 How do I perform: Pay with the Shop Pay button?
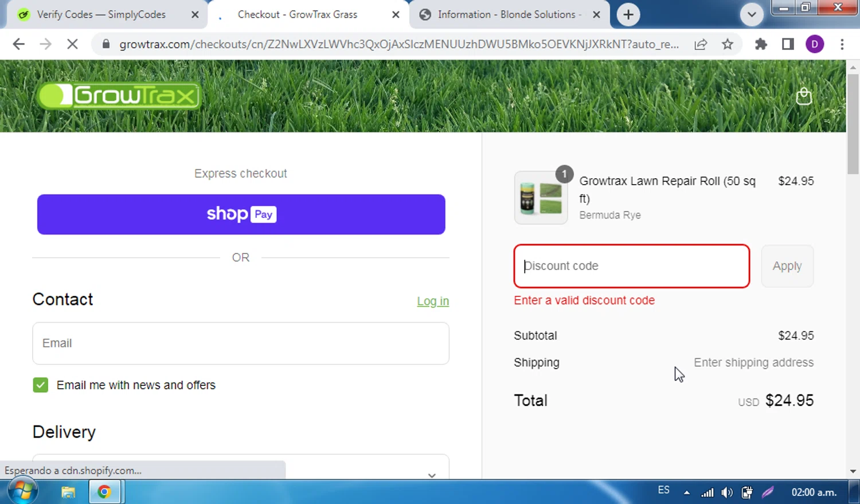pyautogui.click(x=241, y=214)
